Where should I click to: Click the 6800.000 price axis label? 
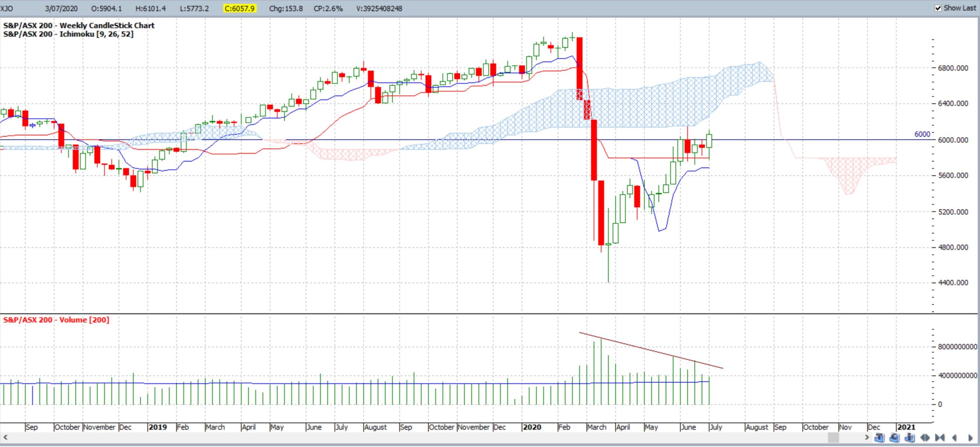(953, 68)
